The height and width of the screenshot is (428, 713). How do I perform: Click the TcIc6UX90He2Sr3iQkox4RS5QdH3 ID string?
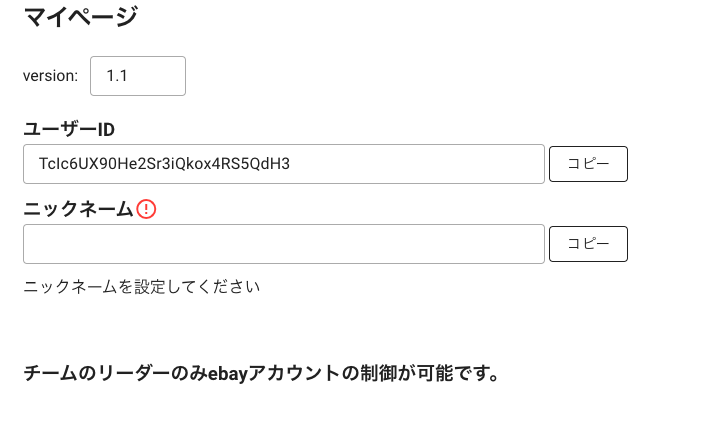click(164, 164)
